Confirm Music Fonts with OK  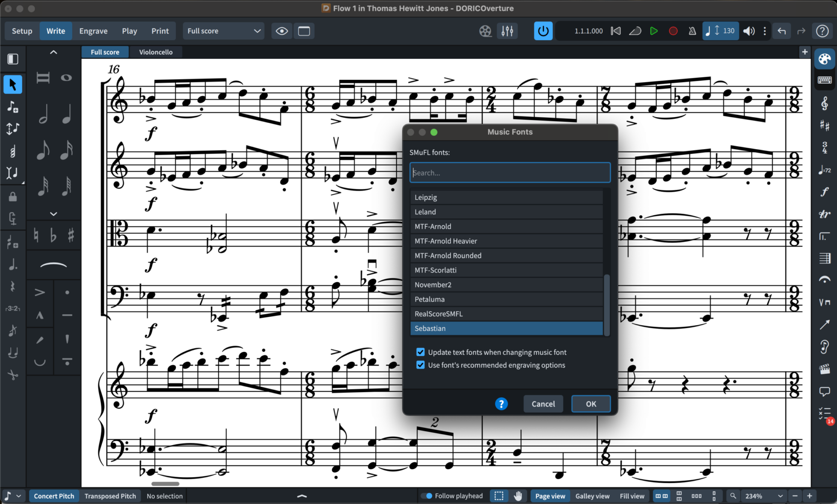coord(591,404)
